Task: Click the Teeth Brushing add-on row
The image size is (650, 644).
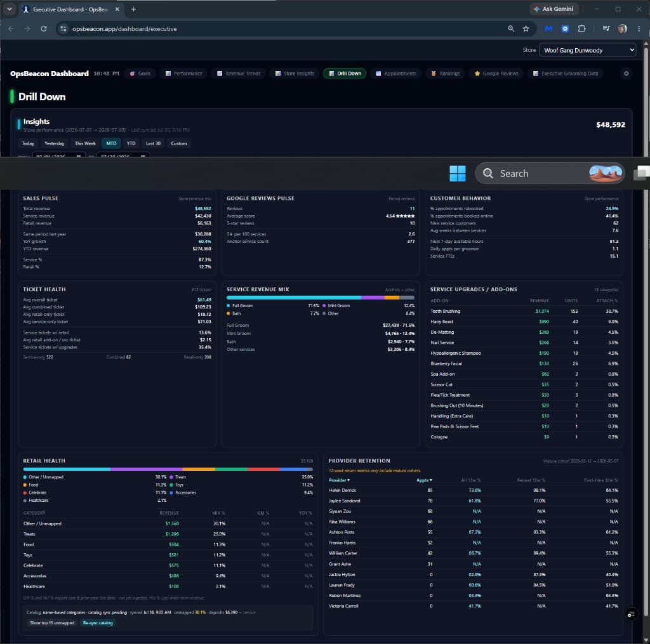Action: [524, 312]
